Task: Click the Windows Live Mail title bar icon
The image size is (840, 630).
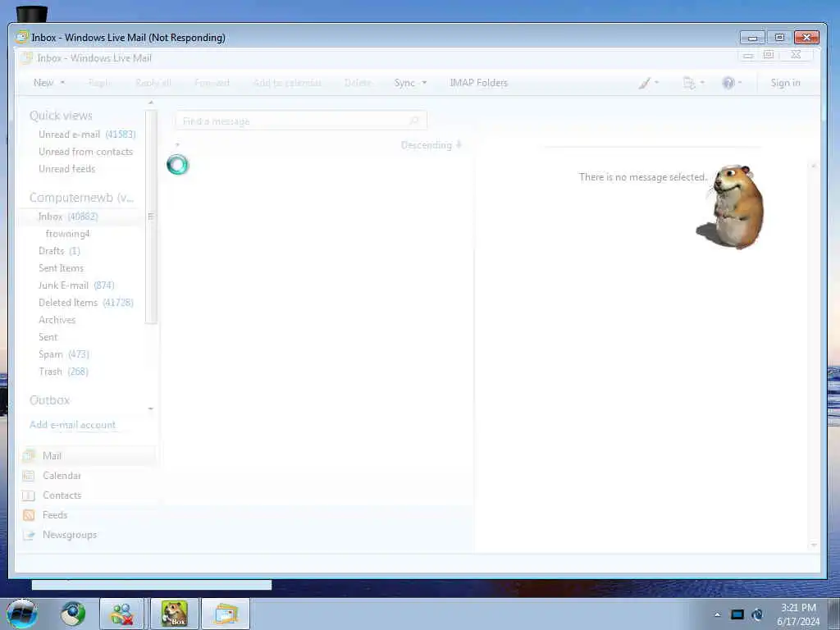Action: 22,37
